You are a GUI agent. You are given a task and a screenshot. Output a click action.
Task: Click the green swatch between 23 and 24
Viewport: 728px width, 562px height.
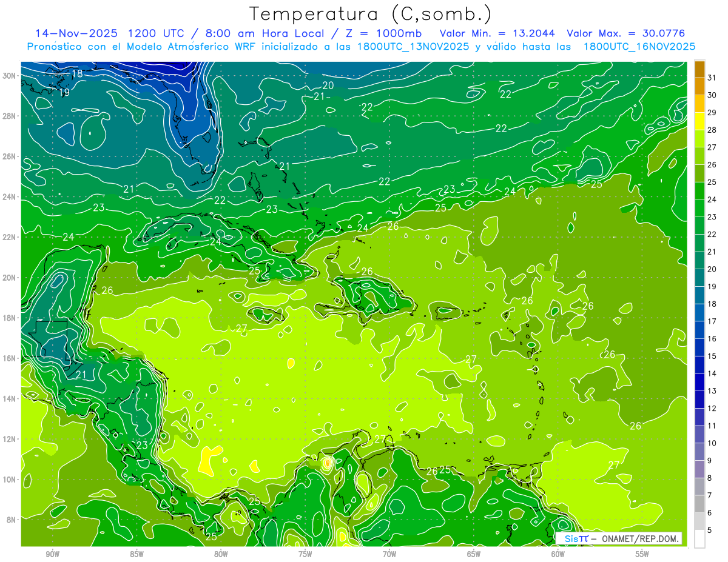[699, 209]
